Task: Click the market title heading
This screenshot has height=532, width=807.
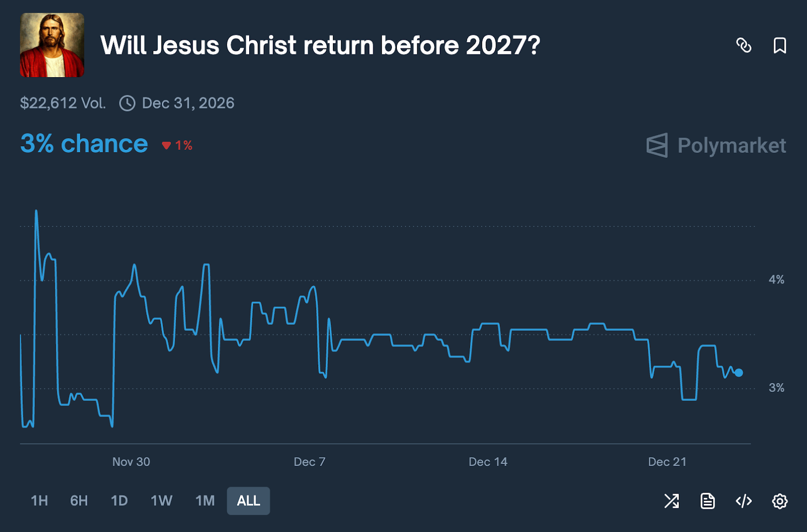Action: point(320,45)
